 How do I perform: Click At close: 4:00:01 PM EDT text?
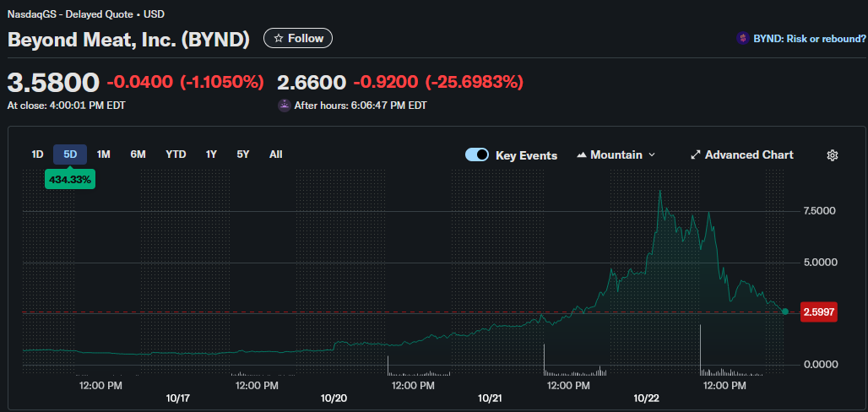click(66, 106)
